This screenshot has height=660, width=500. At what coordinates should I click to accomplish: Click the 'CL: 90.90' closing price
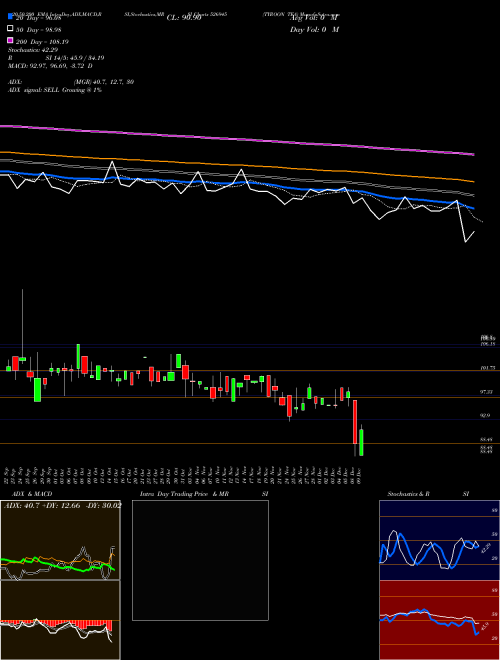click(x=184, y=18)
